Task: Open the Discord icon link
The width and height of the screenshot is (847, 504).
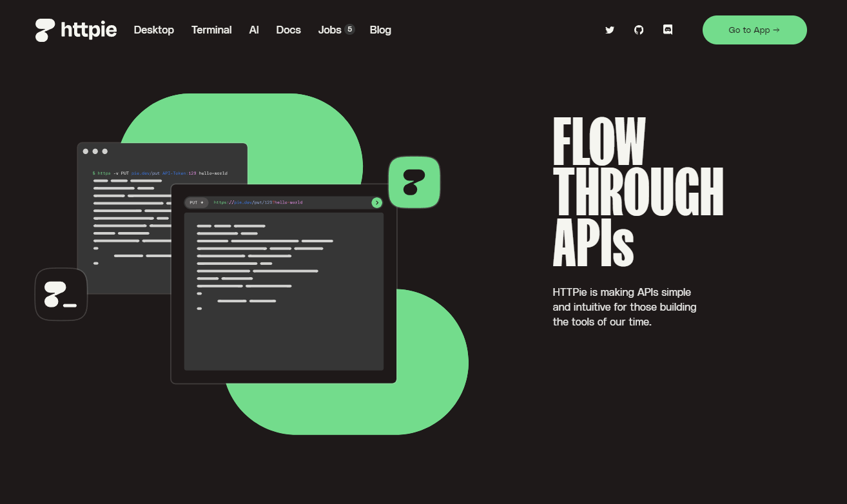Action: tap(668, 30)
